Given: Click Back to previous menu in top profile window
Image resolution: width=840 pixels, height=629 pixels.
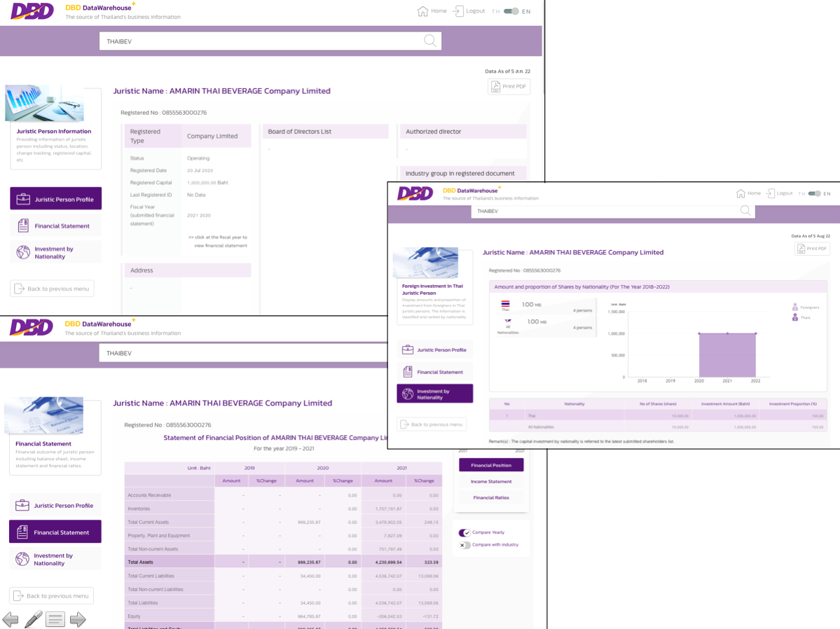Looking at the screenshot, I should click(52, 289).
